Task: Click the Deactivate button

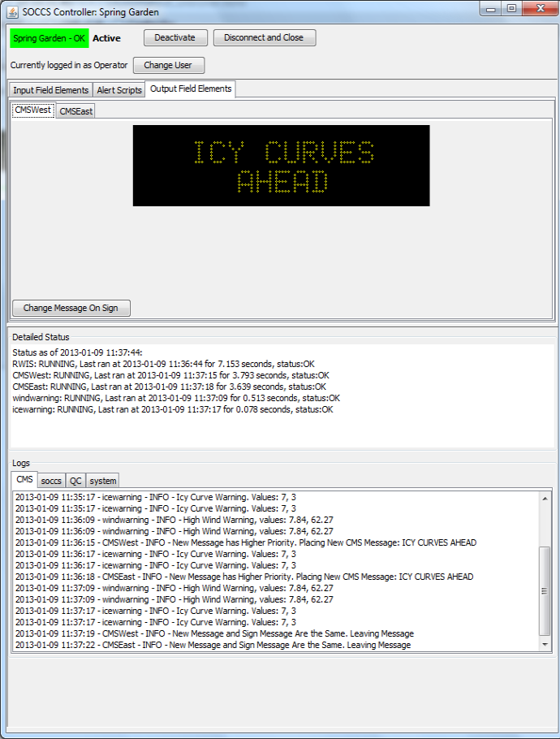Action: pos(174,38)
